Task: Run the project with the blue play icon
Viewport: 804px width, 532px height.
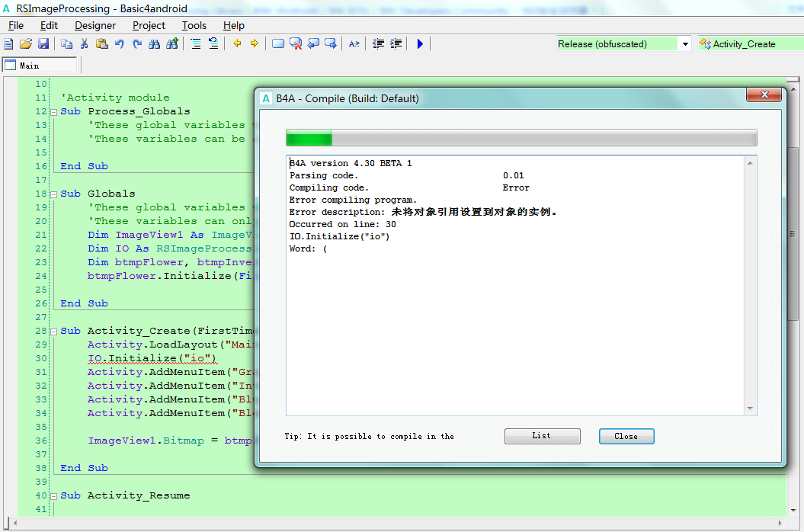Action: (420, 44)
